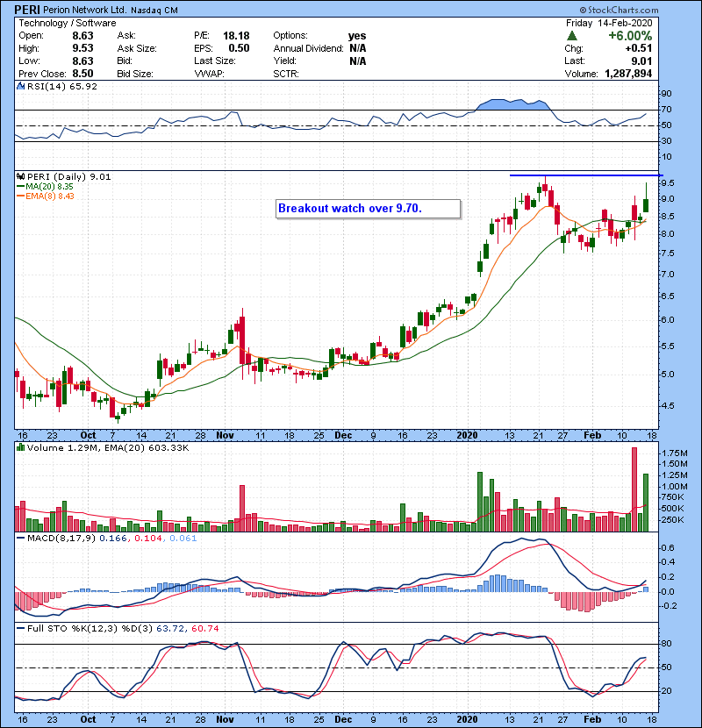Click the Nasdaq CM exchange label
The image size is (702, 728).
point(154,11)
